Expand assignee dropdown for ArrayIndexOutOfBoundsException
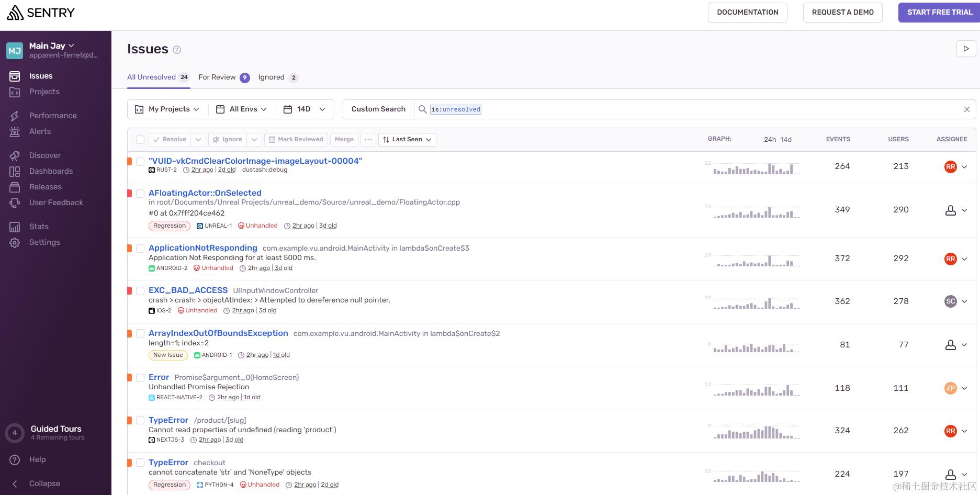This screenshot has height=495, width=980. pos(964,345)
